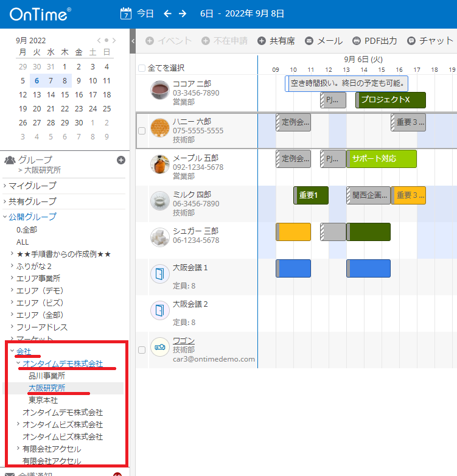Viewport: 457px width, 476px height.
Task: Select September 23 in mini calendar
Action: tap(78, 109)
